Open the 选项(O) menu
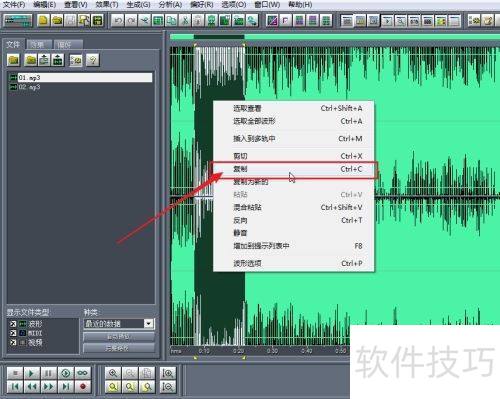500x399 pixels. 234,5
